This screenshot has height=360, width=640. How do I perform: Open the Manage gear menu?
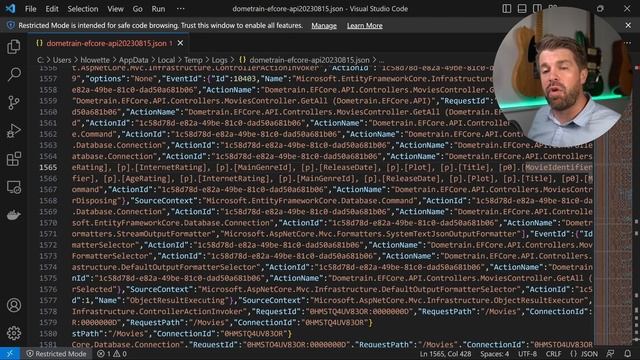(x=14, y=333)
